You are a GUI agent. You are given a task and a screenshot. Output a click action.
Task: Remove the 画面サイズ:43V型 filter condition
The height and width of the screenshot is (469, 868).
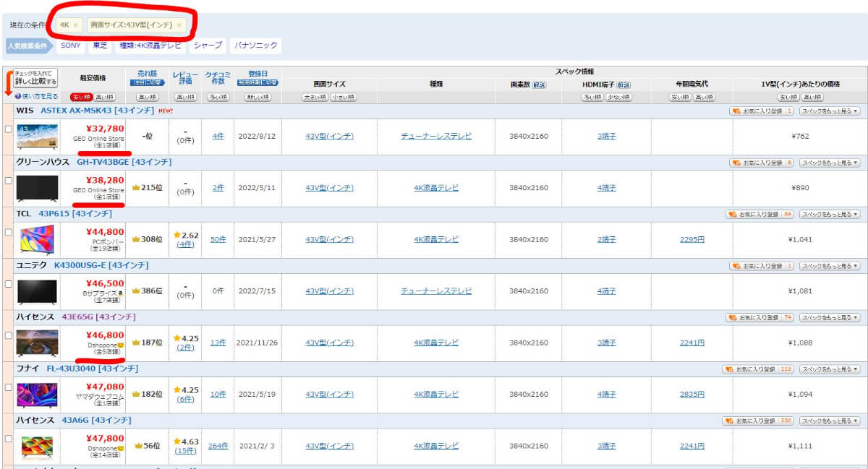point(179,25)
